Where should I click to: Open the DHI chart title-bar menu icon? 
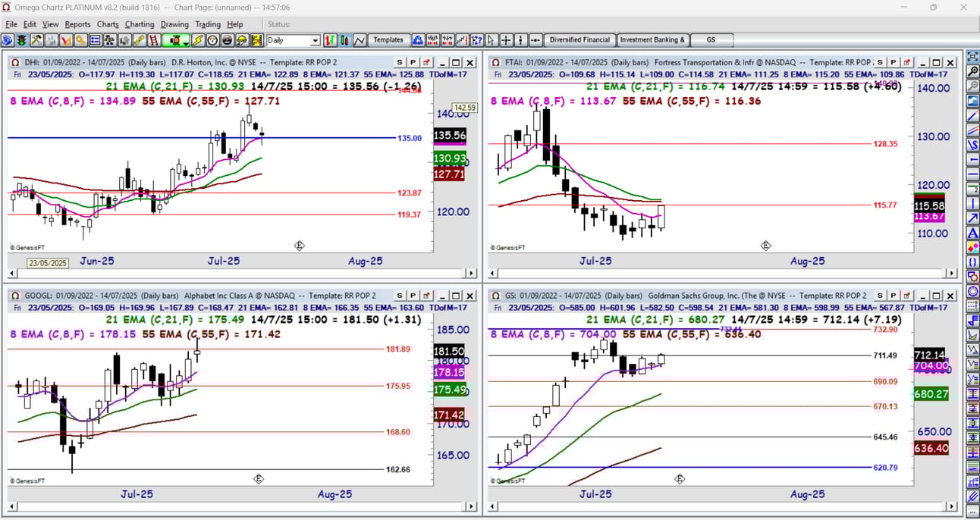click(15, 62)
